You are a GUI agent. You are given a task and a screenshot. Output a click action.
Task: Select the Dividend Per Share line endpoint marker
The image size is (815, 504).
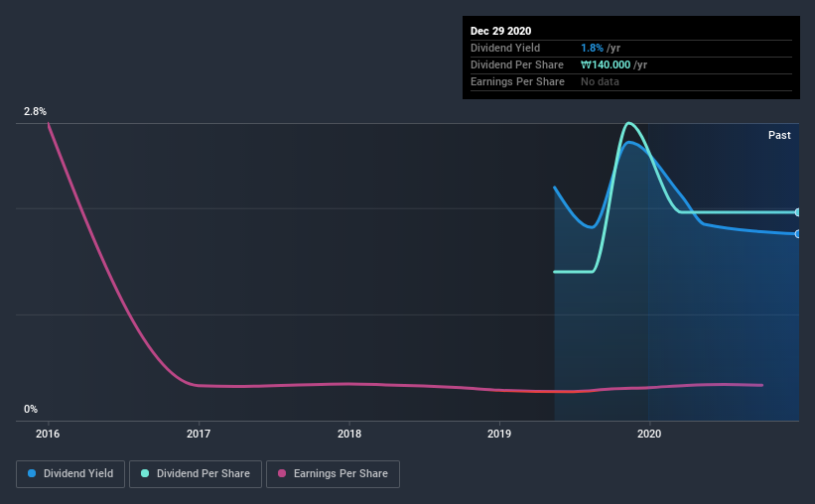click(x=798, y=212)
